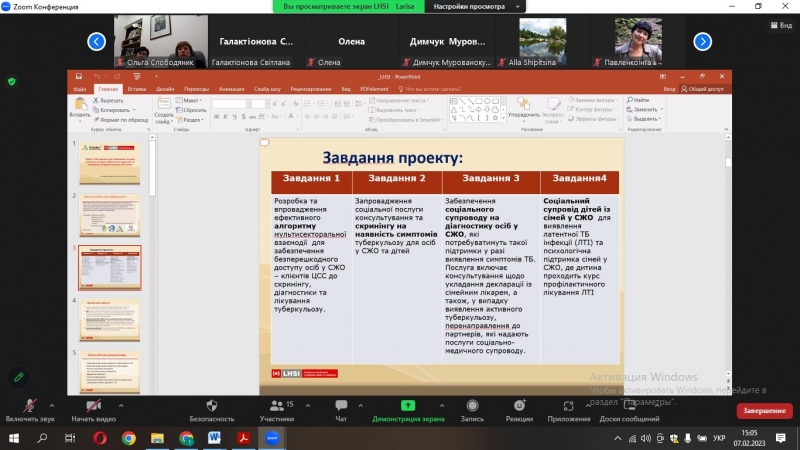Click the Вид view button

point(781,25)
